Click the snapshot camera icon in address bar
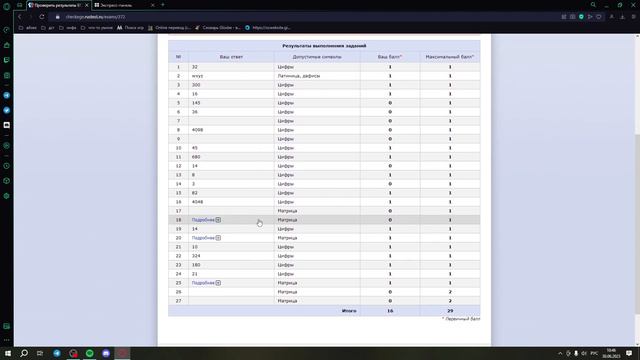640x360 pixels. point(573,17)
